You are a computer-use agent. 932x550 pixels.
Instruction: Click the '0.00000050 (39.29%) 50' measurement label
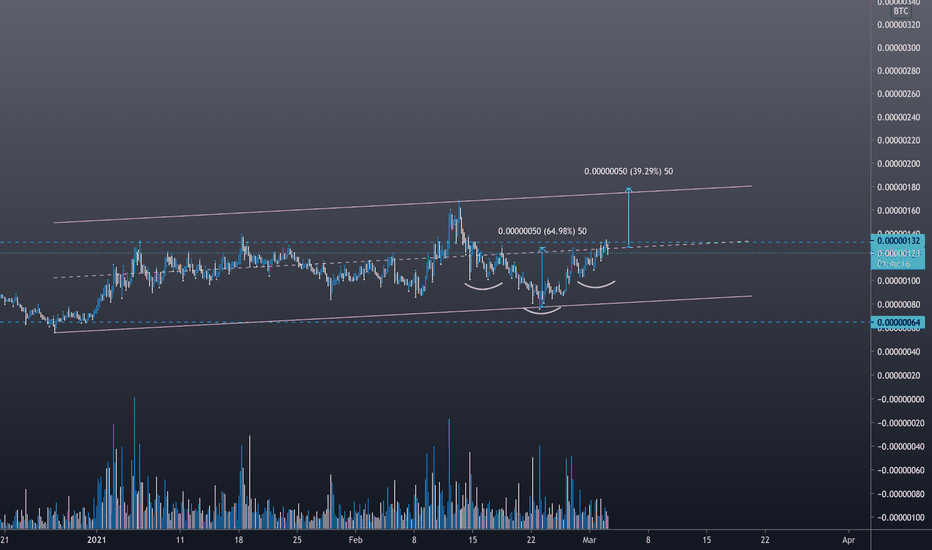pyautogui.click(x=628, y=171)
